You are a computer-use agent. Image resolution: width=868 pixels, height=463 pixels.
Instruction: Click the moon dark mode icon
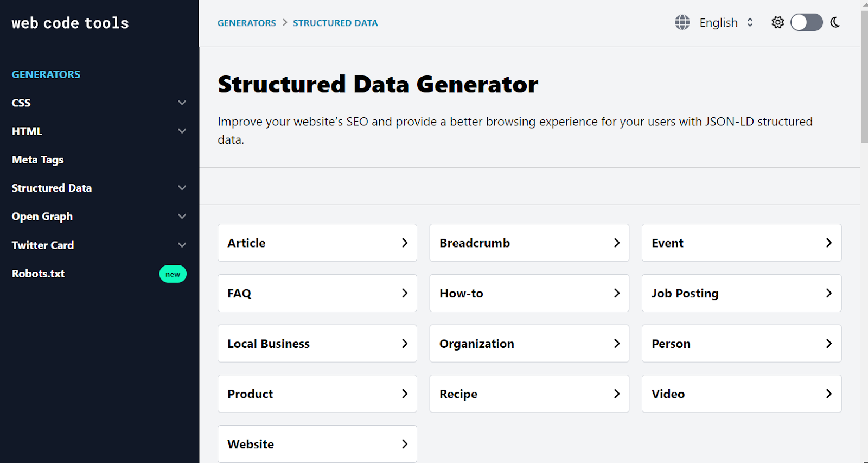[835, 22]
